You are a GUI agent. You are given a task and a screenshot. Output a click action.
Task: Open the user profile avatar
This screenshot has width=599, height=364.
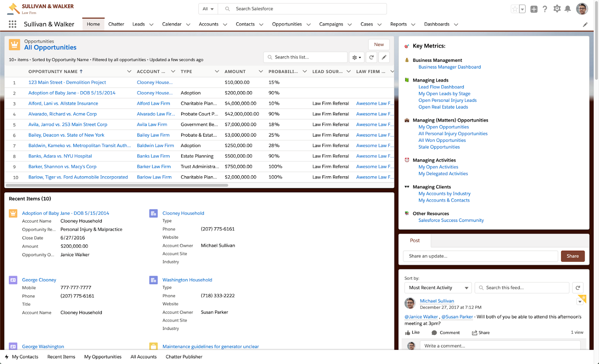pos(582,9)
